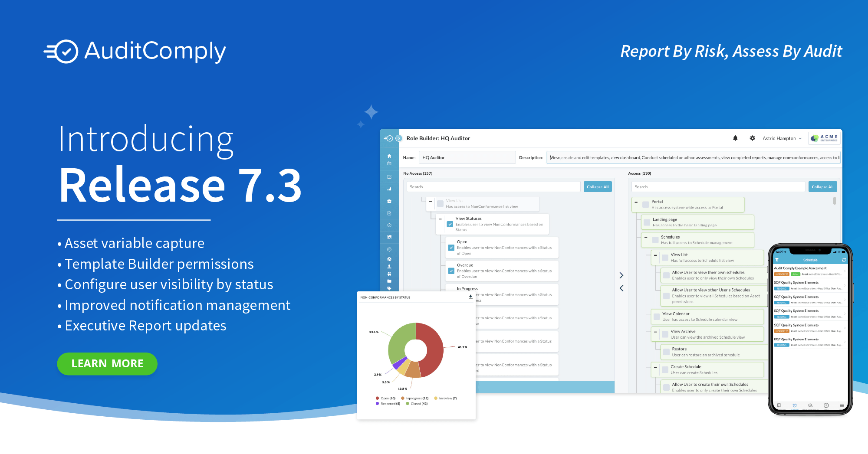868x454 pixels.
Task: Open the bar chart analytics sidebar icon
Action: click(x=389, y=189)
